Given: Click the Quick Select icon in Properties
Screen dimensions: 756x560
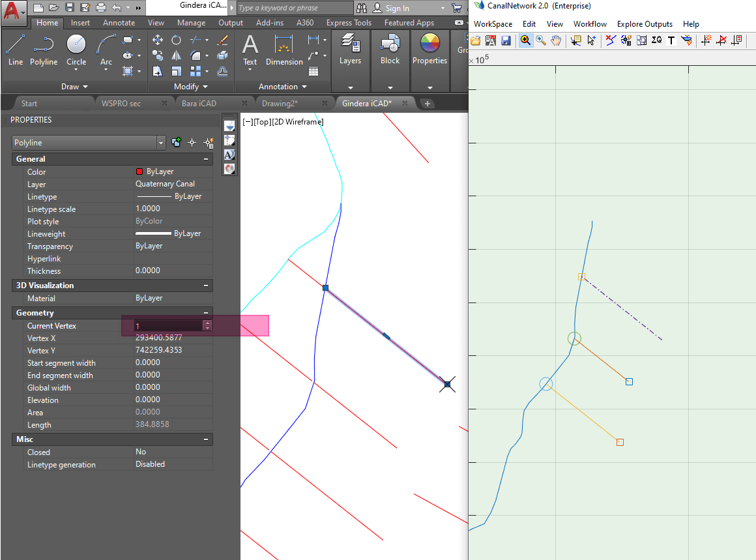Looking at the screenshot, I should pos(209,143).
